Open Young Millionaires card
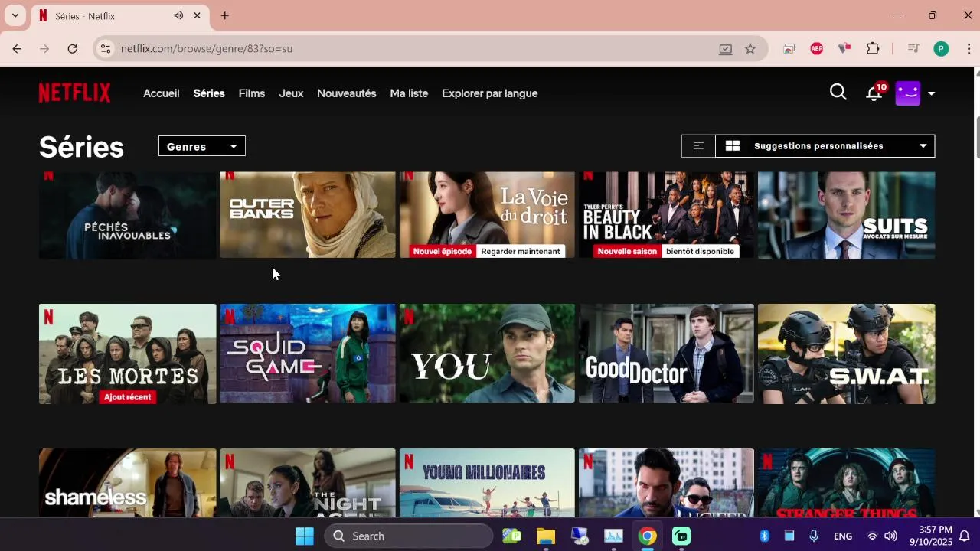Viewport: 980px width, 551px height. point(487,483)
